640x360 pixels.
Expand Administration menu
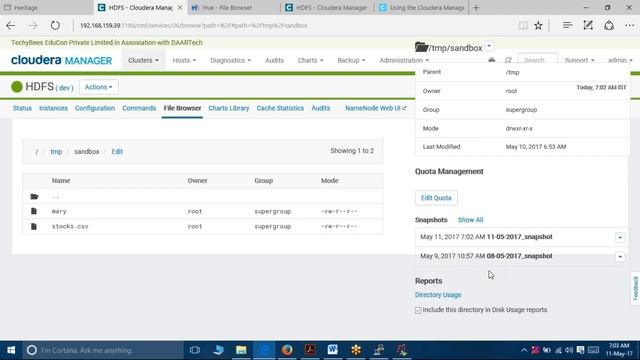point(404,60)
